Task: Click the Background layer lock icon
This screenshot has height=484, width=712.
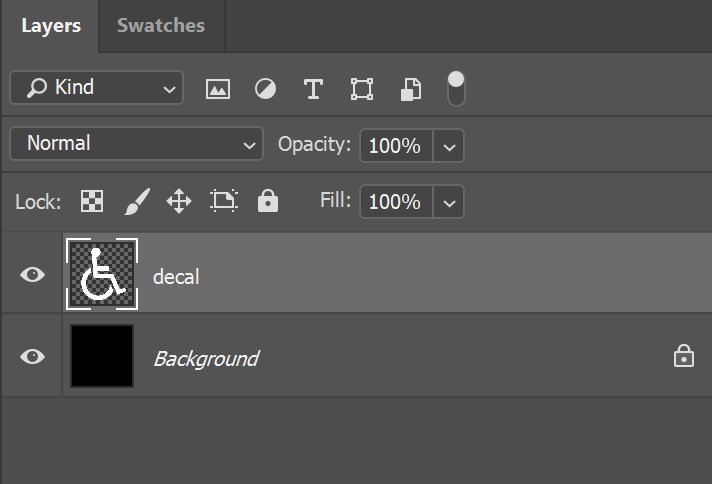Action: 683,356
